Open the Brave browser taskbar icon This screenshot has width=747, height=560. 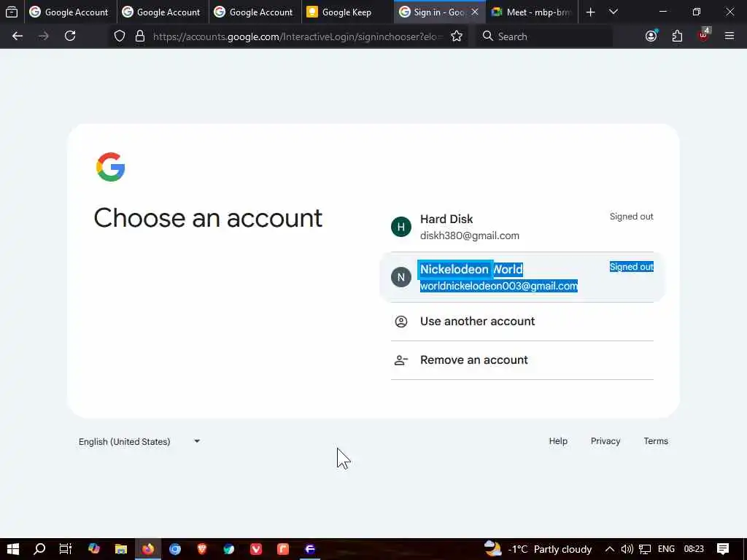[202, 549]
